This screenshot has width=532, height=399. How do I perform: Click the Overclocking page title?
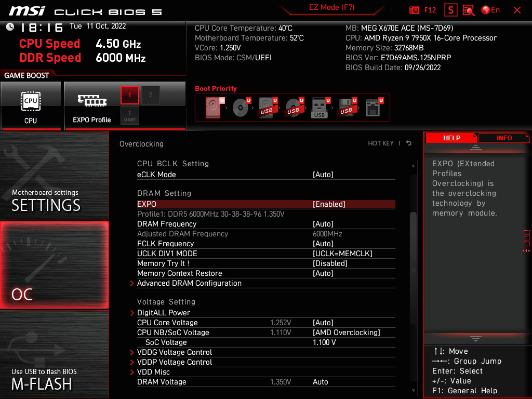point(141,144)
